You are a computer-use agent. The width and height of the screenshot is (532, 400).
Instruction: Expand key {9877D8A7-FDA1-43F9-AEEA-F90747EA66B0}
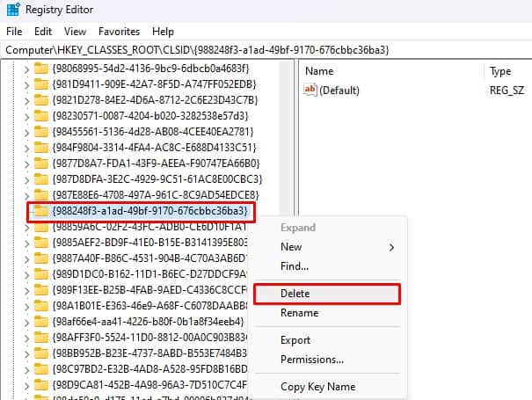click(x=26, y=164)
